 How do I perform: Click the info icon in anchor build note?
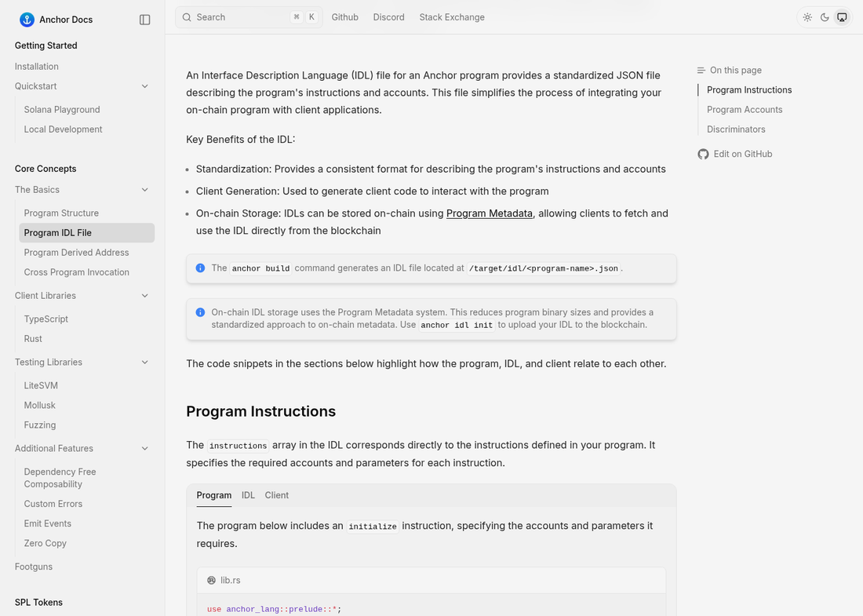(x=200, y=268)
